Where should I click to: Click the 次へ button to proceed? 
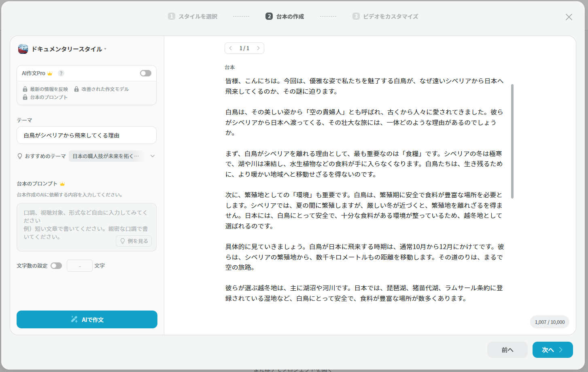[x=552, y=350]
